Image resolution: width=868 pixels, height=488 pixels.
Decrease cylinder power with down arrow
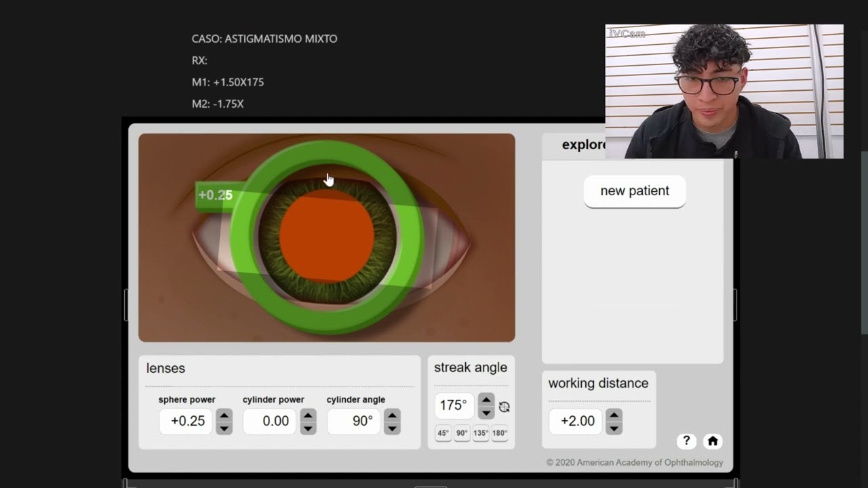pyautogui.click(x=308, y=428)
